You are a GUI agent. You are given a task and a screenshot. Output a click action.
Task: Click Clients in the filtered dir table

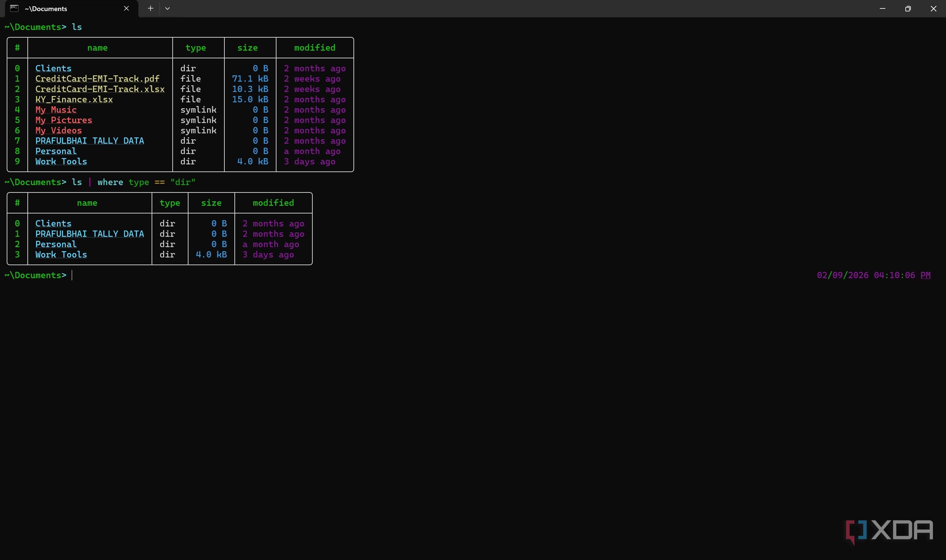[x=53, y=224]
